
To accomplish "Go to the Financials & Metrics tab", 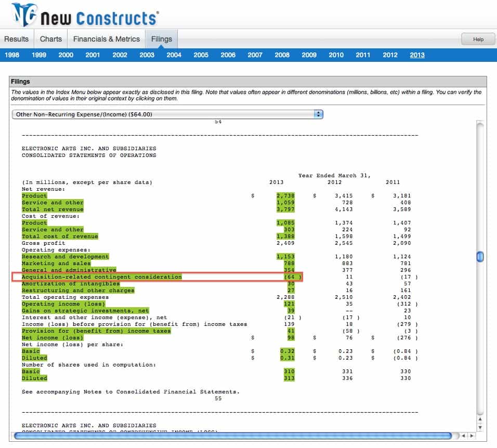I will click(107, 39).
